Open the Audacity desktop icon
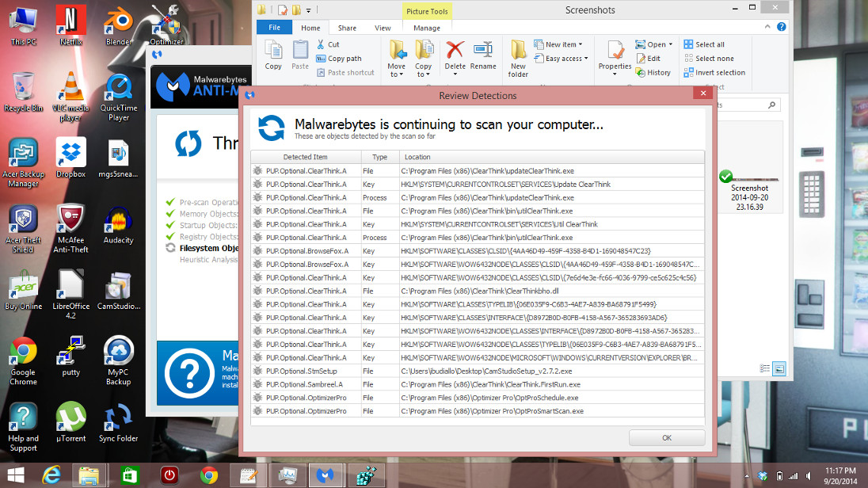The image size is (868, 488). [118, 223]
